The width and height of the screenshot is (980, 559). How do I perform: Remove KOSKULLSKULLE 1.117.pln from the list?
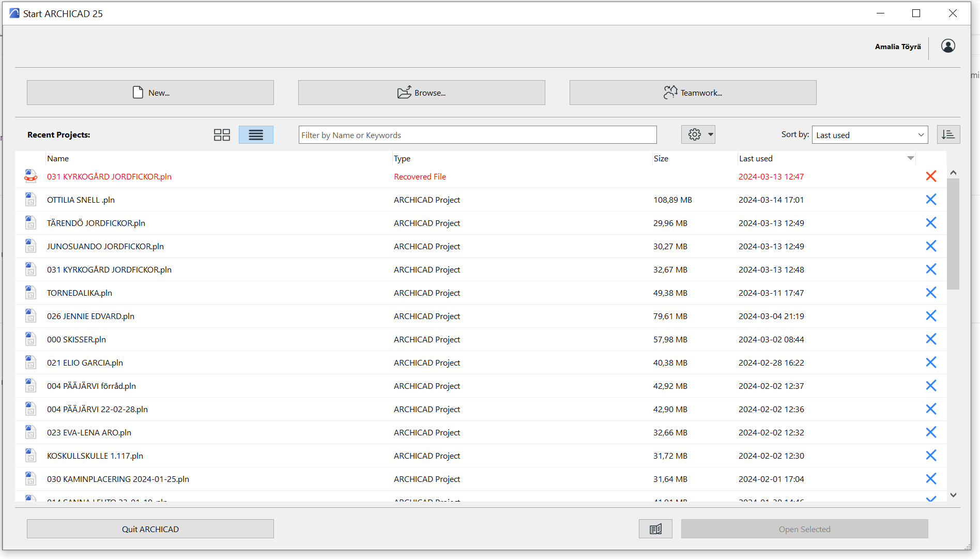coord(931,456)
